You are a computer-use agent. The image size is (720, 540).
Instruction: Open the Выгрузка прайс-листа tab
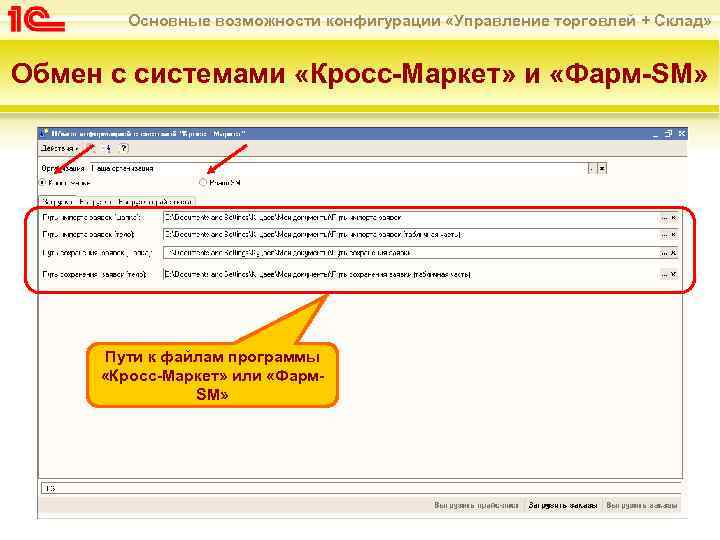click(155, 202)
